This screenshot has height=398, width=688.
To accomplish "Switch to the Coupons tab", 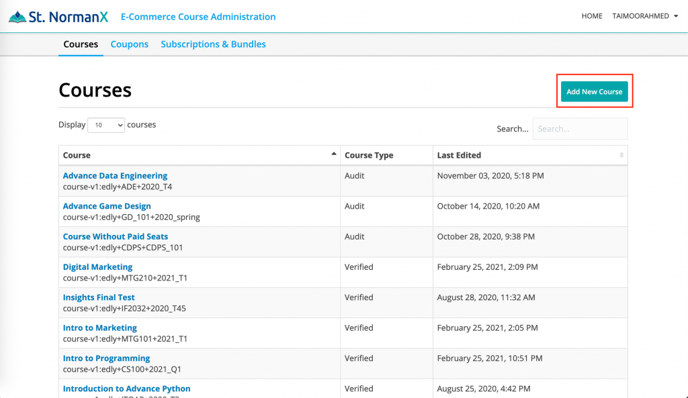I will click(x=129, y=44).
